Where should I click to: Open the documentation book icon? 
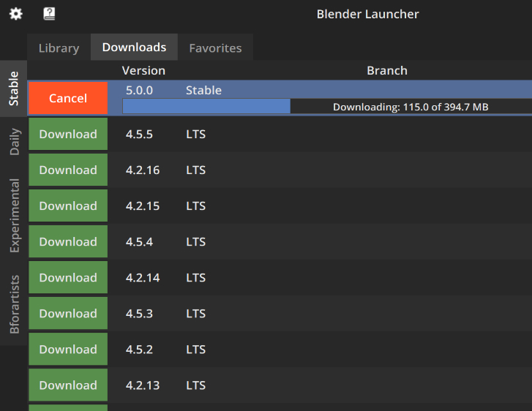coord(49,14)
